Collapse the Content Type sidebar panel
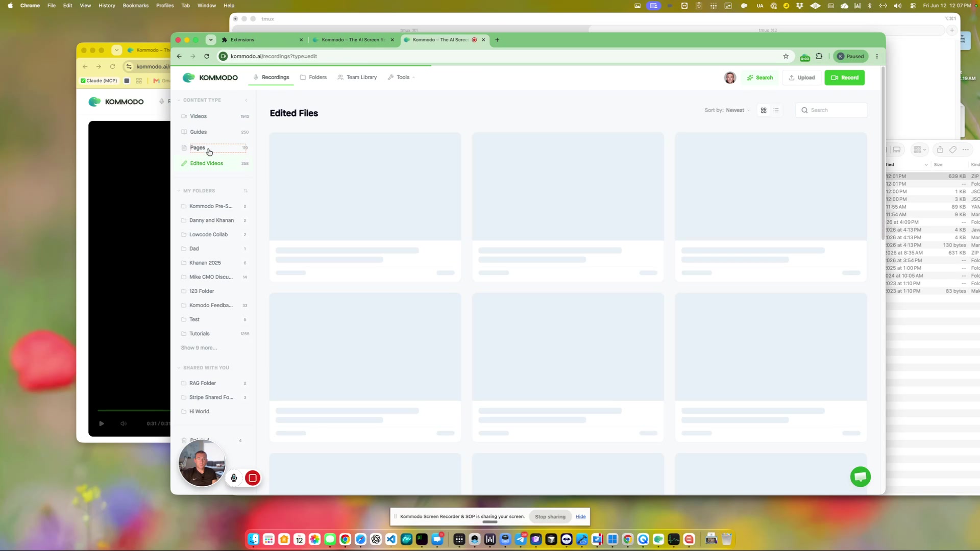 [x=246, y=101]
